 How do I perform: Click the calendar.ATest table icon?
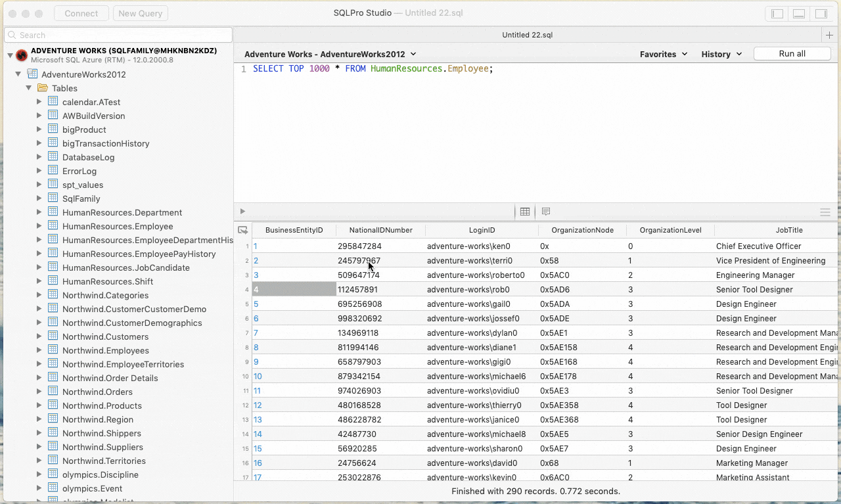click(53, 102)
